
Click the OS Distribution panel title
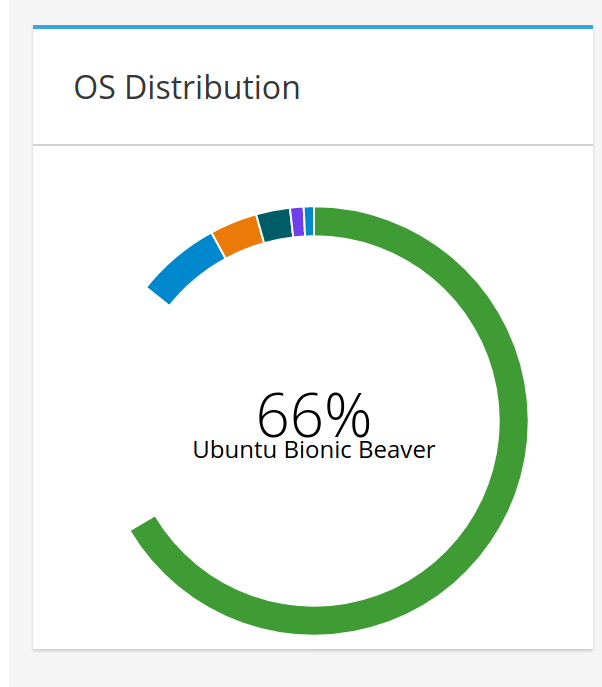pyautogui.click(x=187, y=88)
